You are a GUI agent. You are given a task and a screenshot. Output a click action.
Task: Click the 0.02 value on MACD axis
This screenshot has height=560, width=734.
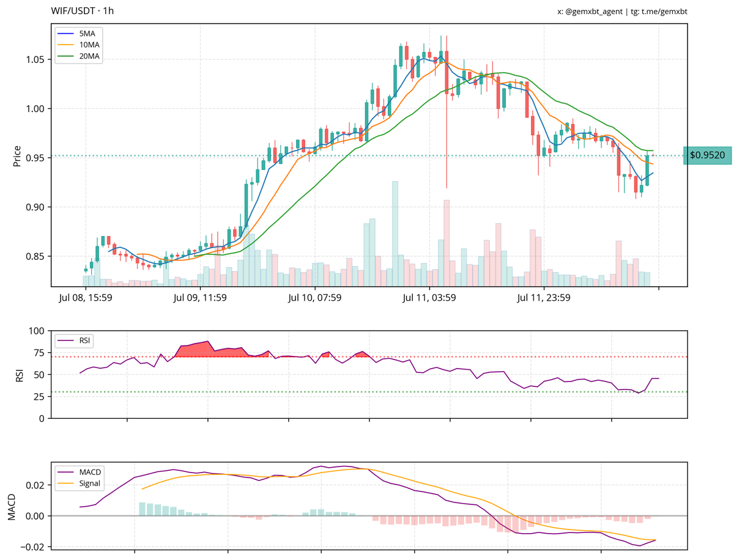click(35, 485)
